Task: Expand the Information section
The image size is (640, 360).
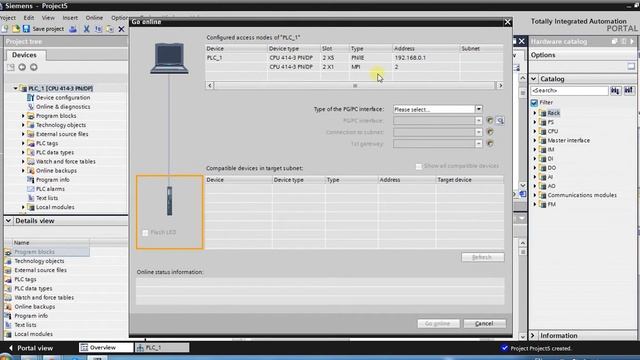Action: click(x=533, y=335)
